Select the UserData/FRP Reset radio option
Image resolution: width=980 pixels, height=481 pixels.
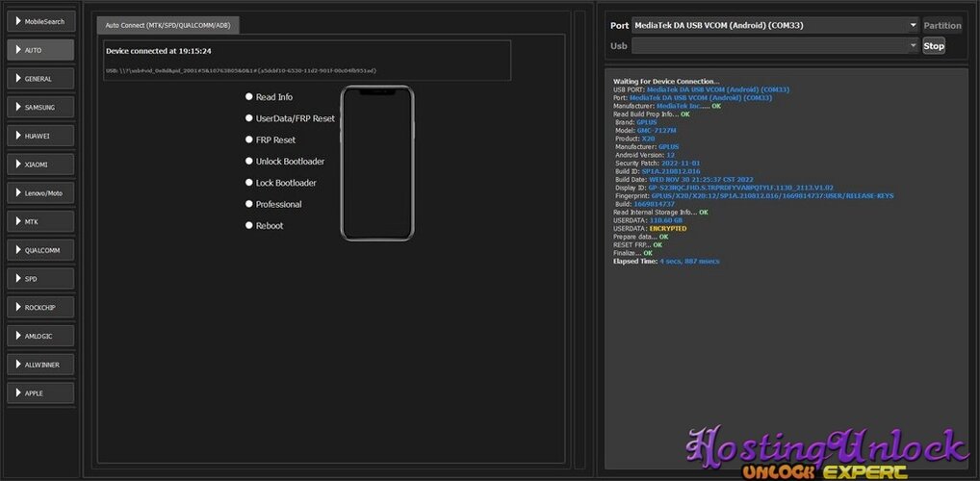[x=290, y=118]
